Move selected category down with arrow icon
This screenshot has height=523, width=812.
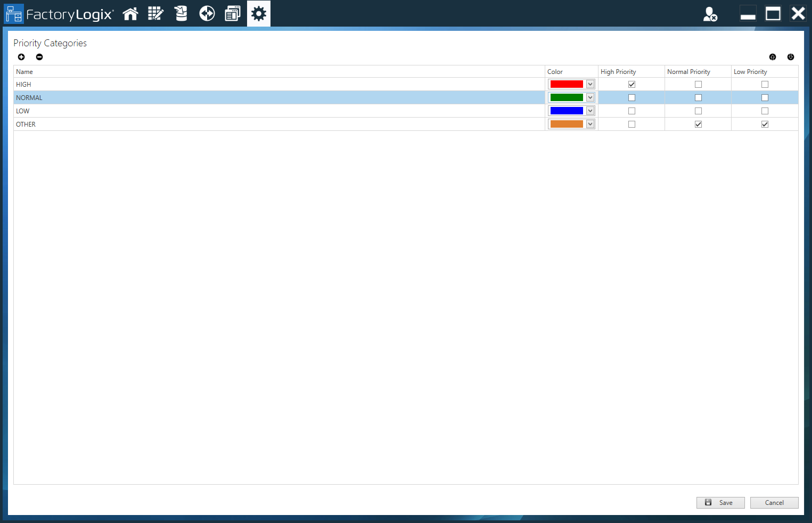click(791, 57)
